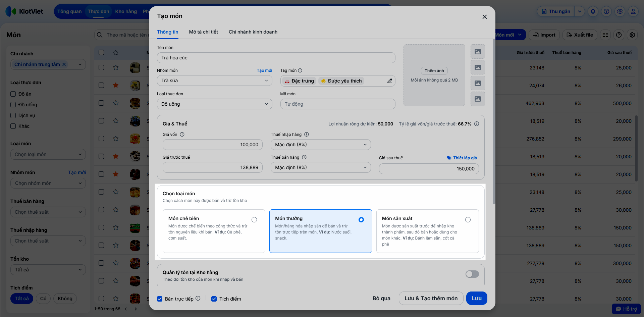
Task: Tick the select-all checkbox in table header
Action: [x=101, y=52]
